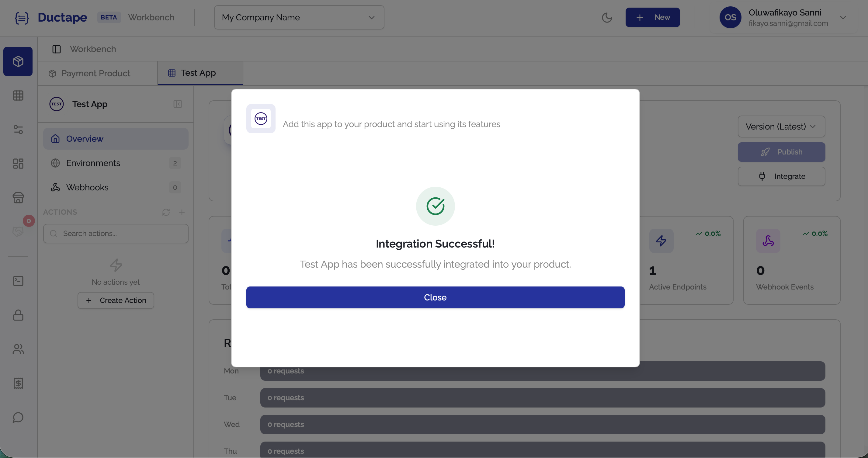Screen dimensions: 868x458
Task: Open the team users sidebar icon
Action: click(x=18, y=349)
